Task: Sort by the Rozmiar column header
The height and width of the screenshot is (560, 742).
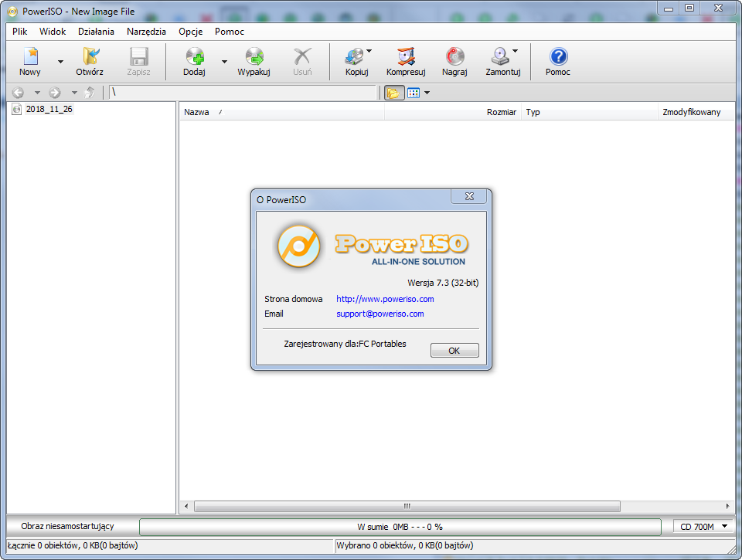Action: click(453, 112)
